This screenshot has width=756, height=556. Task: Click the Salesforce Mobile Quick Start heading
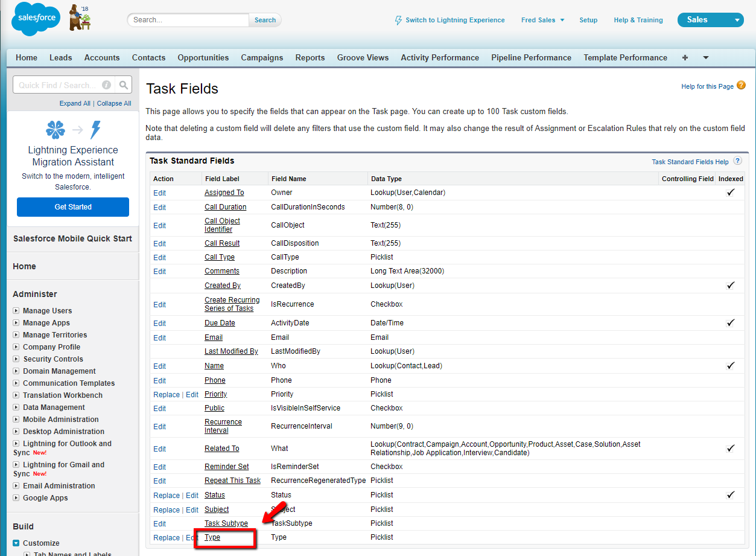point(72,238)
